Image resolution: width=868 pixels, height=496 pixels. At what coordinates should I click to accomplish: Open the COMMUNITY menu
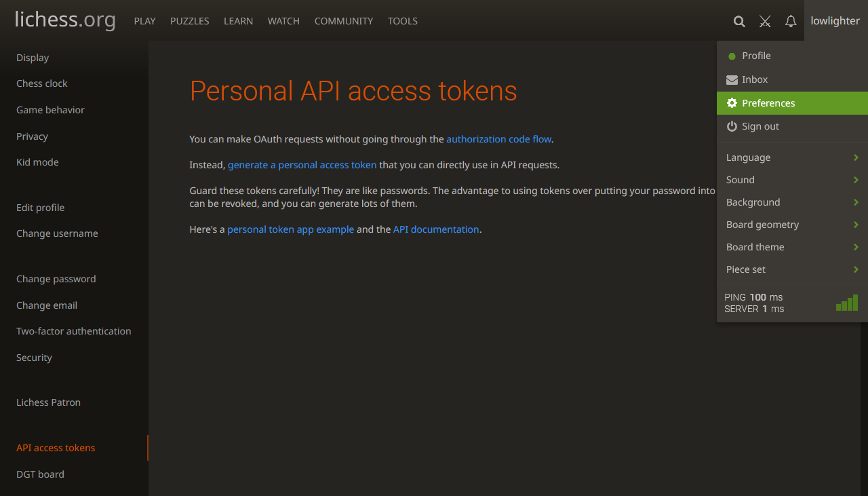pos(344,21)
